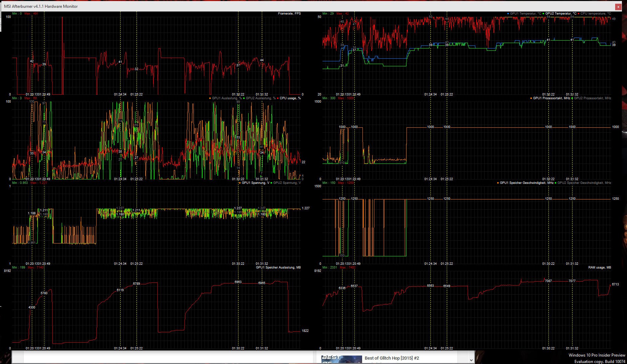The width and height of the screenshot is (627, 364).
Task: Open the Best of Glitch Hop video thumbnail
Action: (x=341, y=359)
